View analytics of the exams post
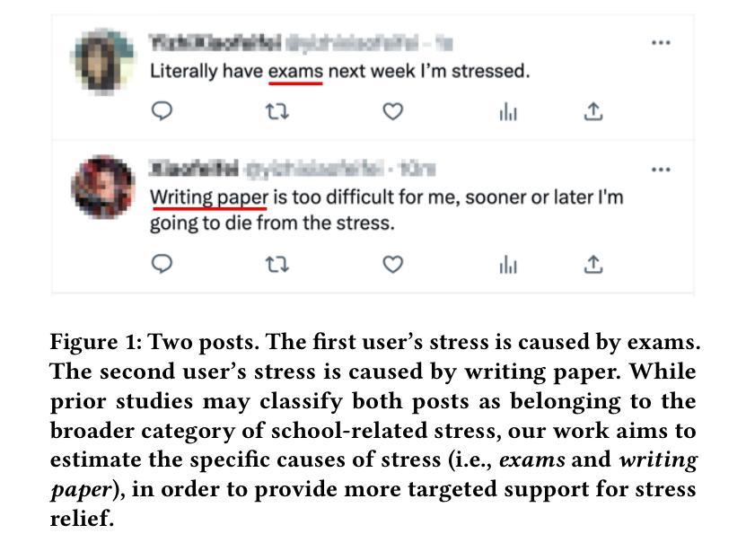746x560 pixels. click(508, 112)
